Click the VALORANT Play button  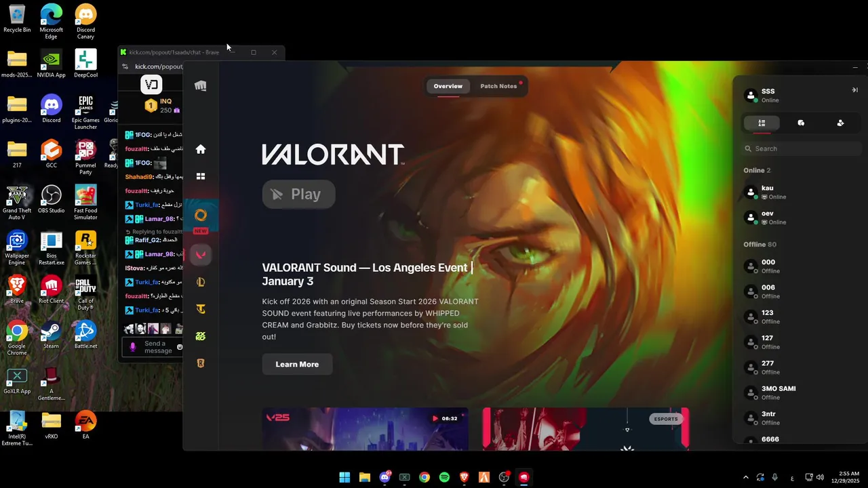coord(298,195)
